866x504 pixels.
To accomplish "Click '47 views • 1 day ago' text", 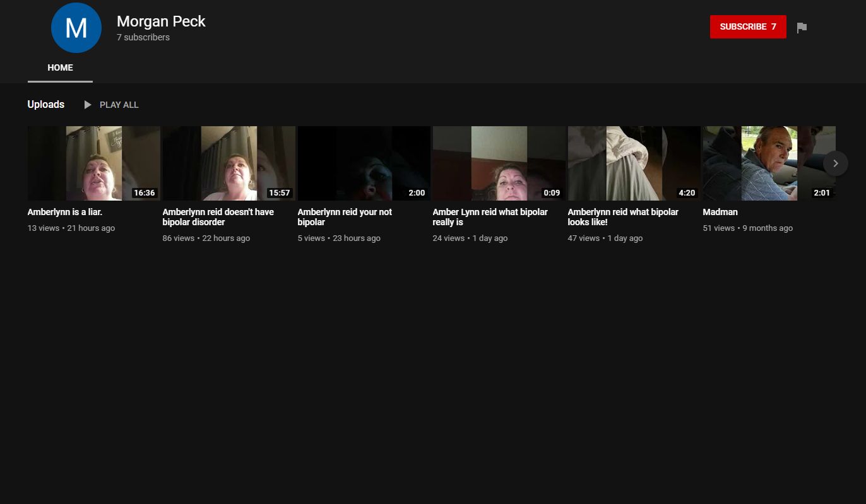I will click(x=605, y=238).
